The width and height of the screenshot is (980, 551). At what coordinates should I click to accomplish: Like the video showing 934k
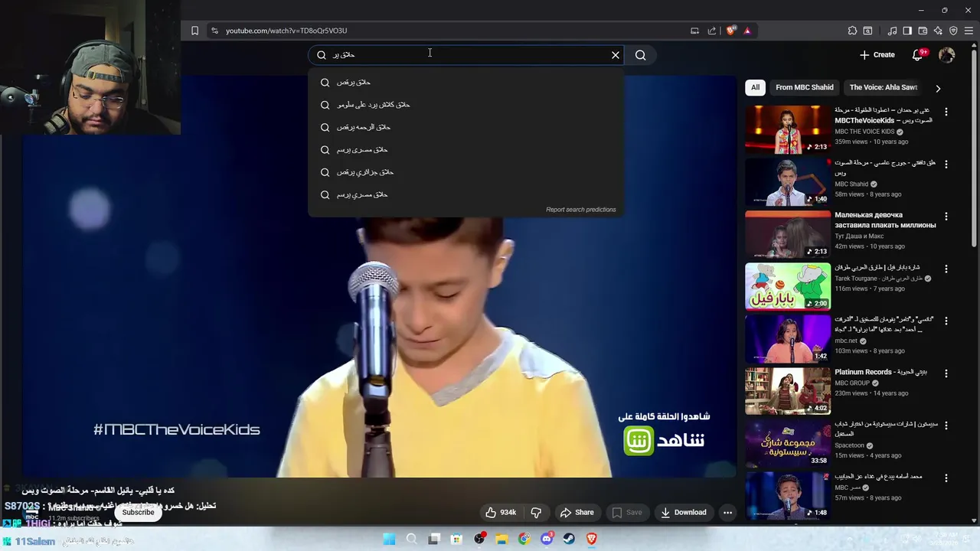500,513
